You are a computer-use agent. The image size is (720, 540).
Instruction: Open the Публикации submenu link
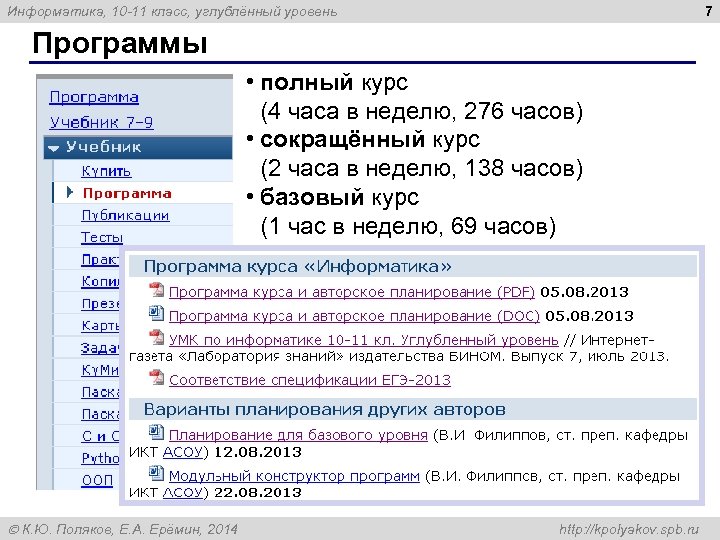click(125, 215)
